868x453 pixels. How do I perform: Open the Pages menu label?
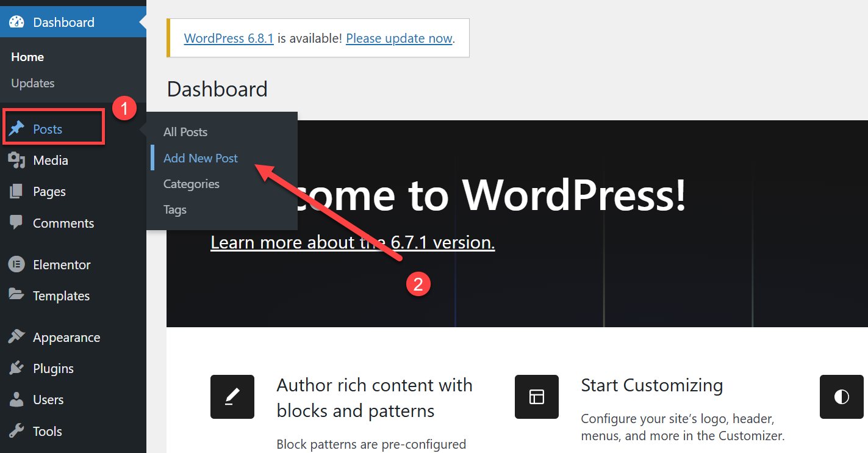point(49,192)
